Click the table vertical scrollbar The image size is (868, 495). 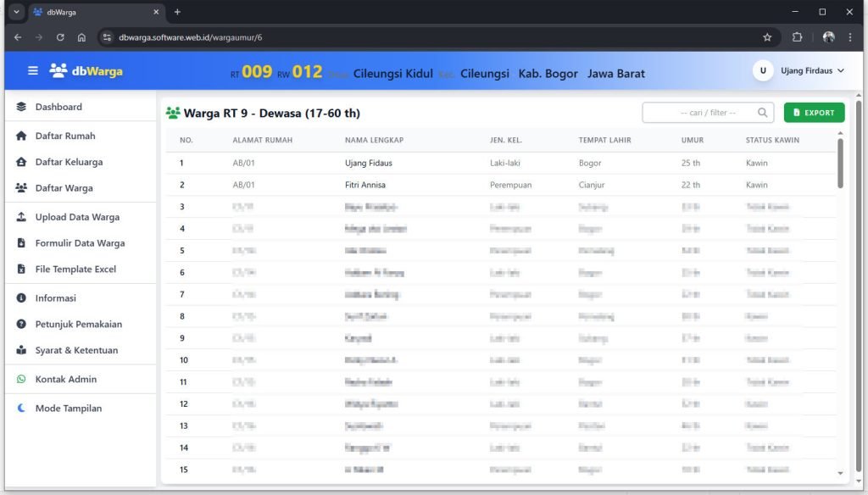pyautogui.click(x=840, y=163)
